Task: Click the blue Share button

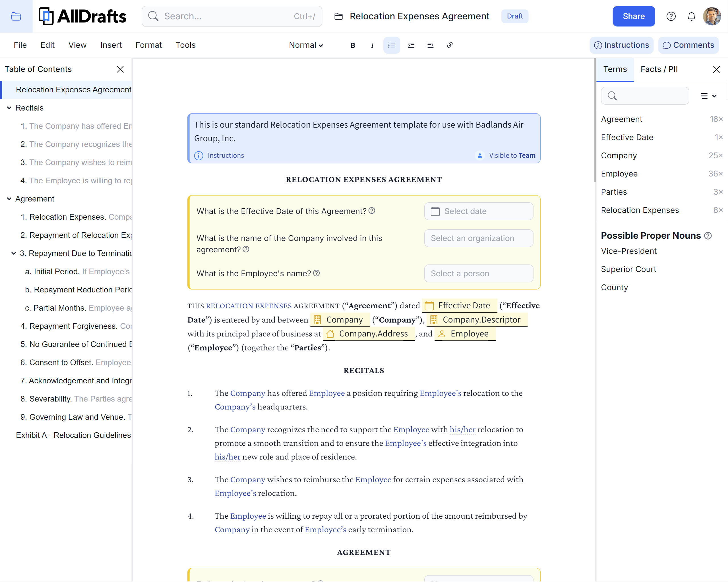Action: (634, 16)
